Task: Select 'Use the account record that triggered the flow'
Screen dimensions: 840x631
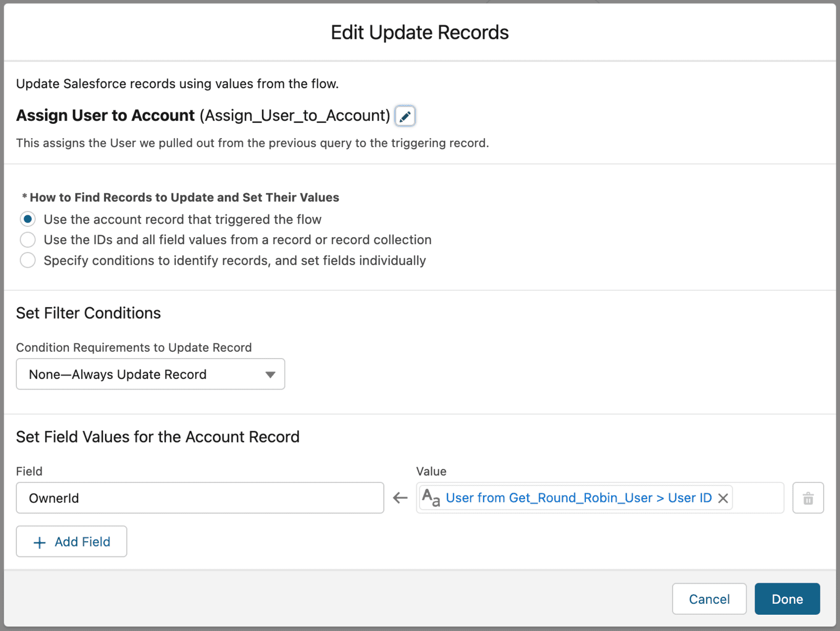Action: click(x=28, y=219)
